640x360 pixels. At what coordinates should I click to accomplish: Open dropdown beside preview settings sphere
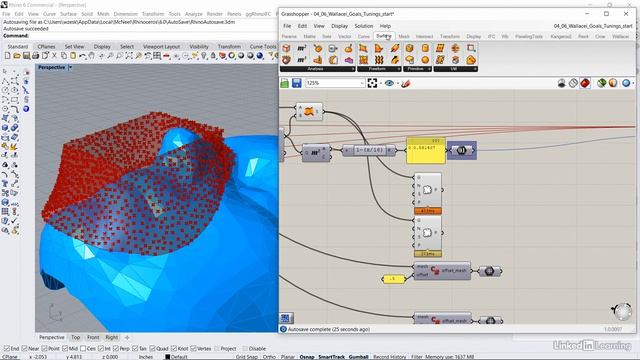633,84
